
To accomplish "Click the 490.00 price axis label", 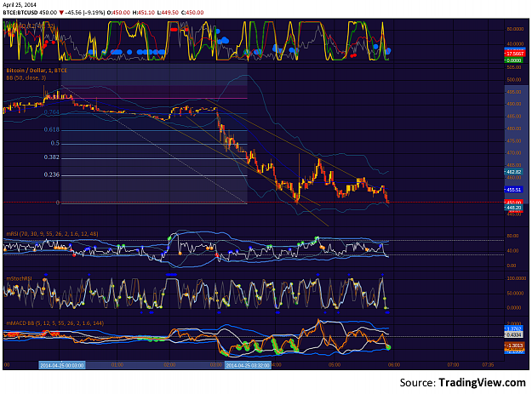I will coord(514,104).
